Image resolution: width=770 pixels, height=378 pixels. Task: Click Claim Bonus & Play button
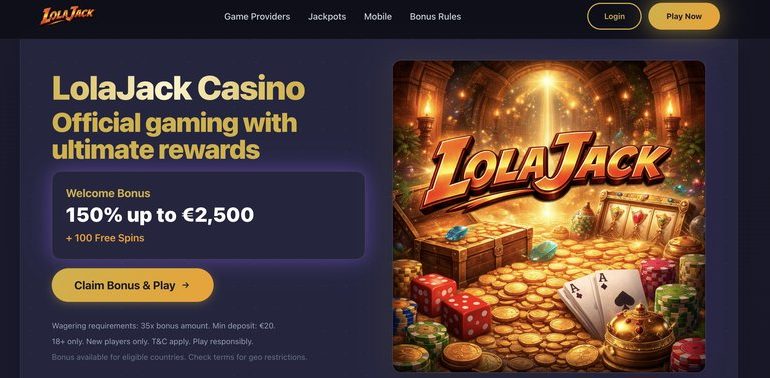coord(133,285)
